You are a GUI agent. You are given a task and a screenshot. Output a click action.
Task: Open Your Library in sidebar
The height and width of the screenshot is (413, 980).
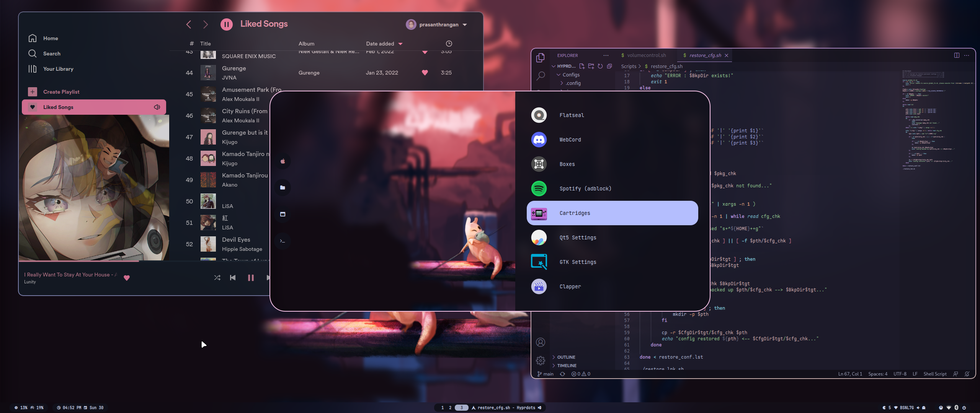pyautogui.click(x=58, y=69)
